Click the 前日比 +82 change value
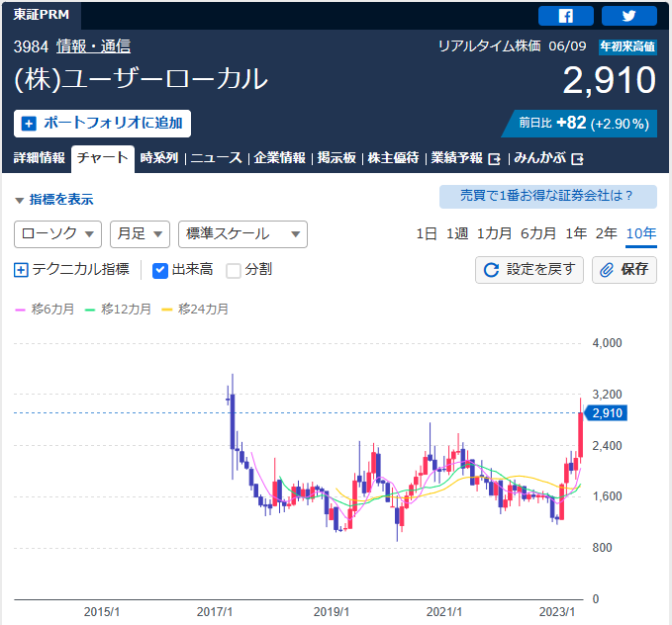Viewport: 672px width, 625px height. pyautogui.click(x=571, y=124)
